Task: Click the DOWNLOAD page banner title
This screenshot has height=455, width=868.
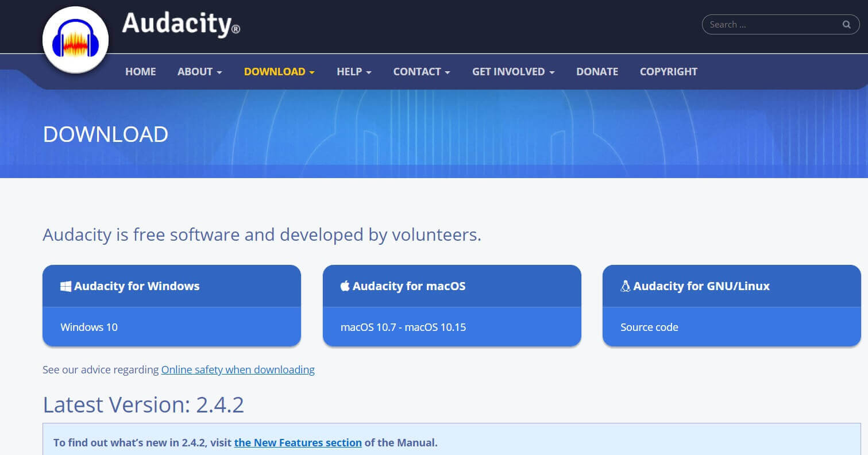Action: 106,134
